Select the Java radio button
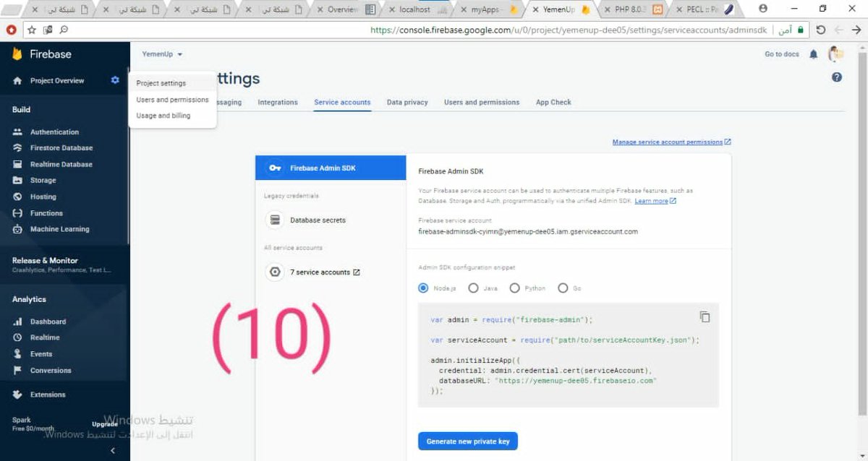 473,288
